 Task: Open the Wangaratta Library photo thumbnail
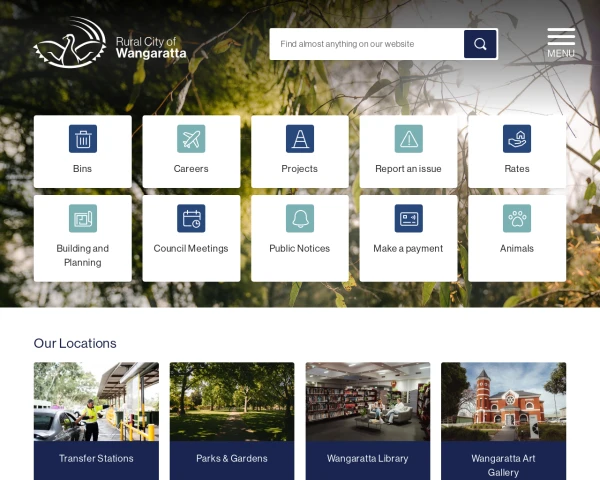[x=368, y=402]
